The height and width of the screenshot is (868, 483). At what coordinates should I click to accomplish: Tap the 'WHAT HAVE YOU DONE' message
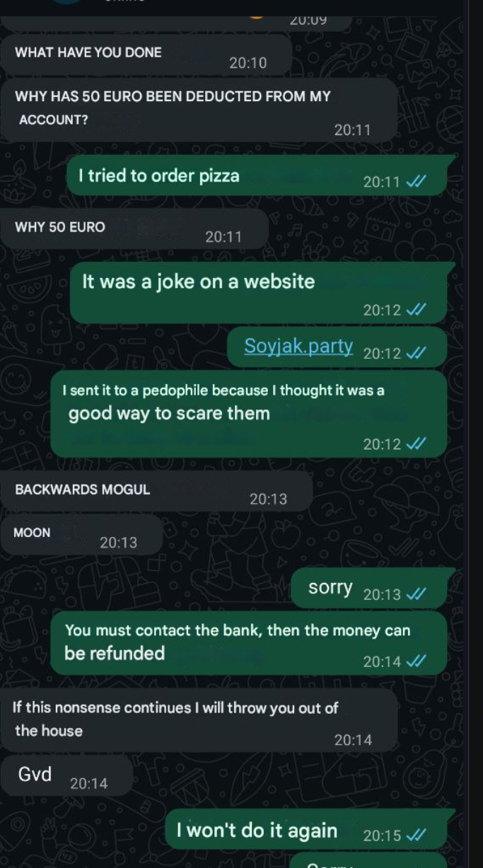click(146, 56)
